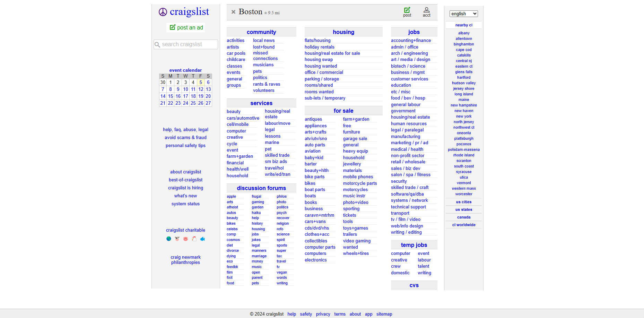This screenshot has width=644, height=318.
Task: Select the us states header
Action: [x=463, y=209]
